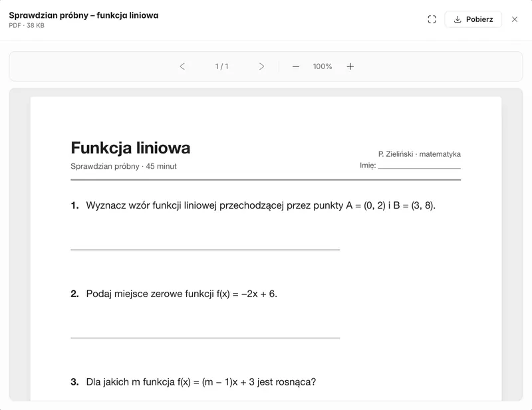Click the 100% zoom level value

coord(323,66)
